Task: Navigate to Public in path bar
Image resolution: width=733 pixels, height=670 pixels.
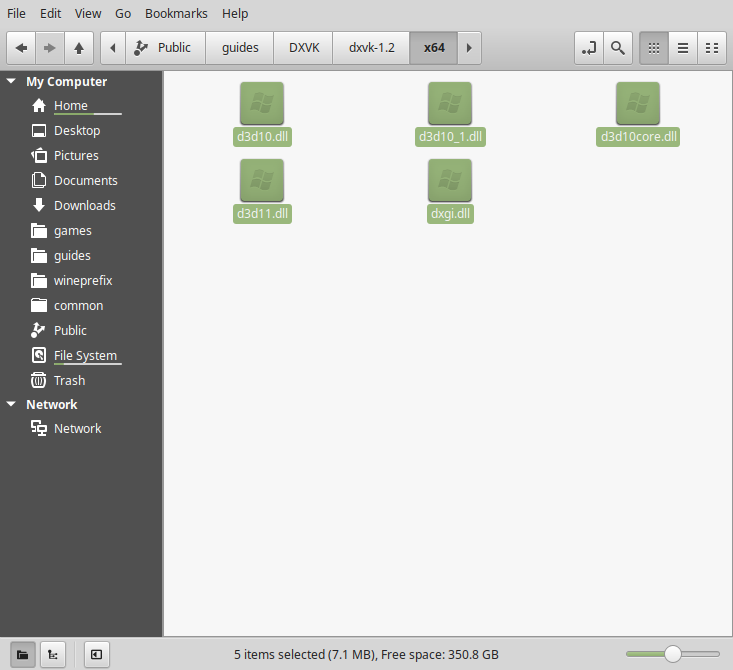Action: click(x=165, y=48)
